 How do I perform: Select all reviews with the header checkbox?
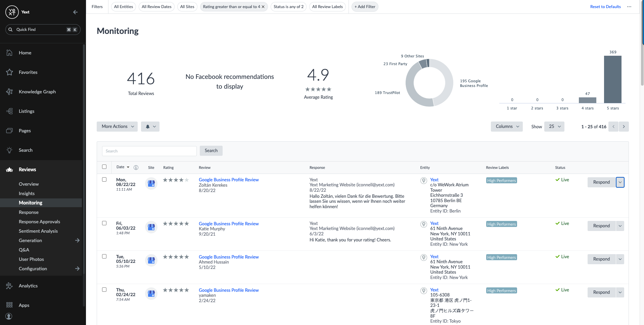click(104, 167)
